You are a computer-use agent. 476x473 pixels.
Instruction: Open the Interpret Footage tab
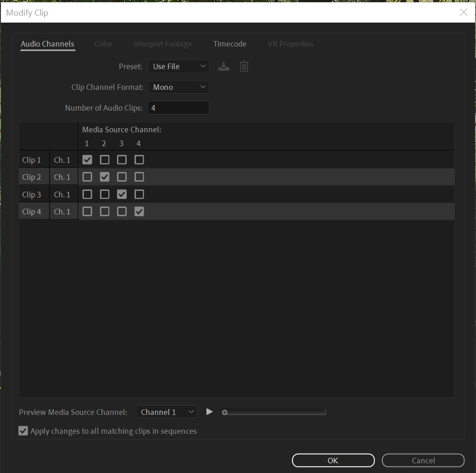click(162, 44)
